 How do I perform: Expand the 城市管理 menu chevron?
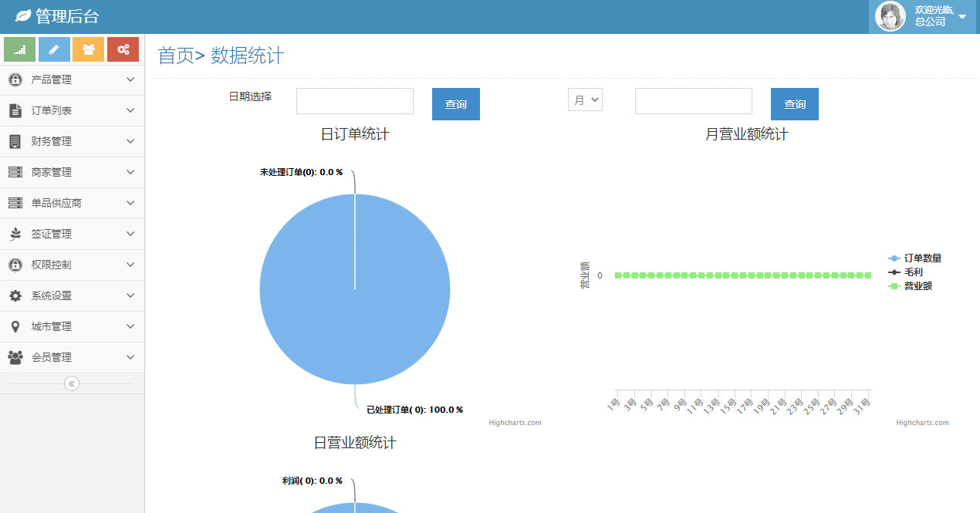pyautogui.click(x=130, y=326)
